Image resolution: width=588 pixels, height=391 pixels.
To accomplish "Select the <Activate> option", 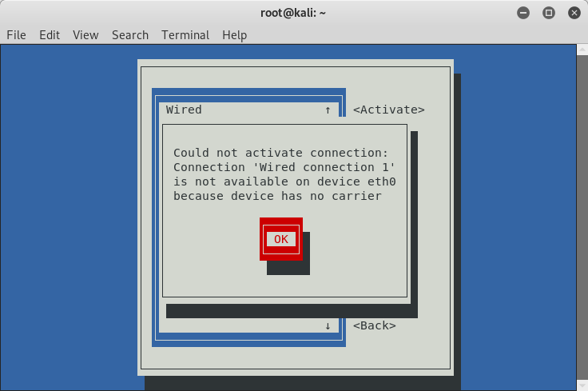I will click(x=389, y=110).
